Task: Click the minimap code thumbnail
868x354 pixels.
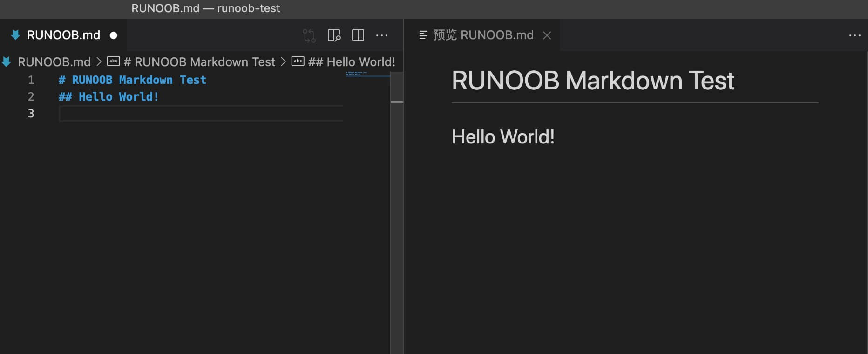Action: coord(357,74)
